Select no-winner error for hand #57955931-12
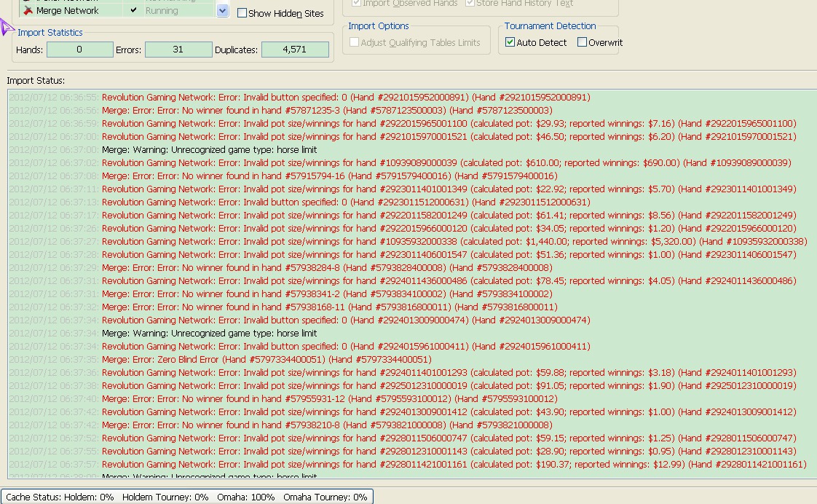The height and width of the screenshot is (504, 817). [x=283, y=398]
